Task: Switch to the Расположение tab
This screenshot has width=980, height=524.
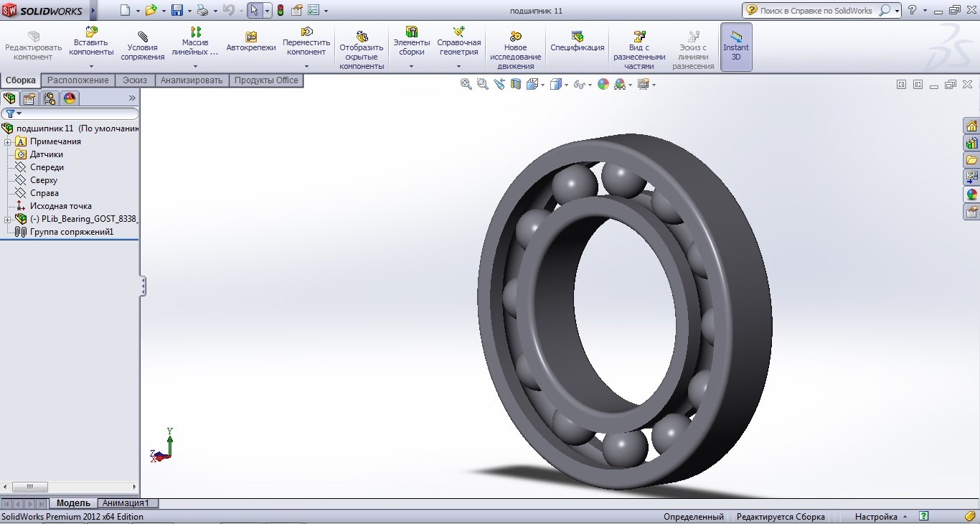Action: (x=78, y=80)
